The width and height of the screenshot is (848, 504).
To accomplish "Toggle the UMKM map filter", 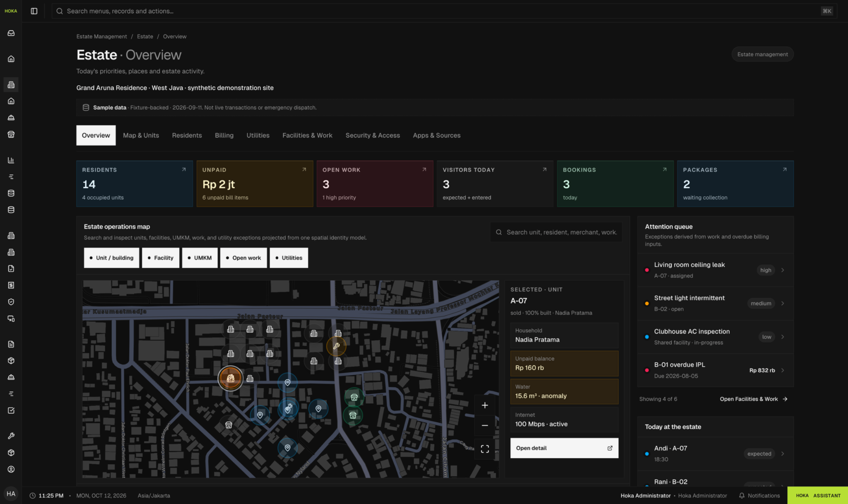I will [x=200, y=258].
